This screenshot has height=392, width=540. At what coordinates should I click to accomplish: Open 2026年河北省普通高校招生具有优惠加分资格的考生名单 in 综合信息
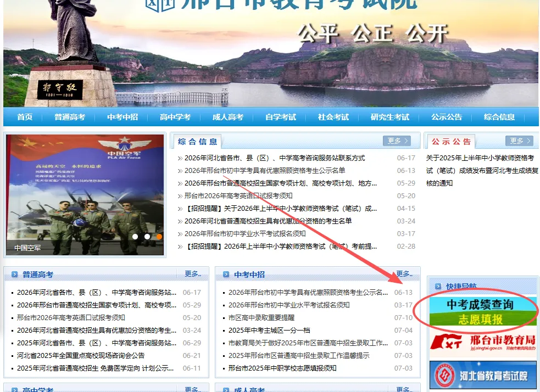268,221
